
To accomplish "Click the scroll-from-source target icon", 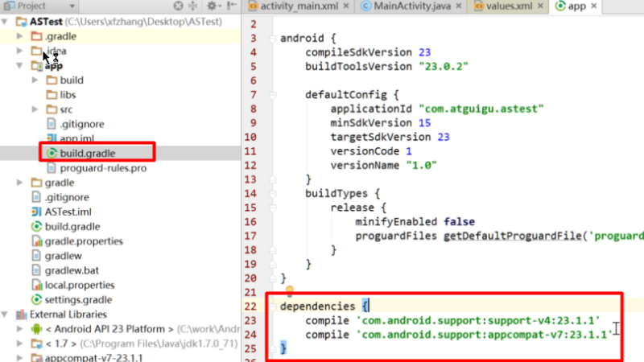I will pos(178,6).
